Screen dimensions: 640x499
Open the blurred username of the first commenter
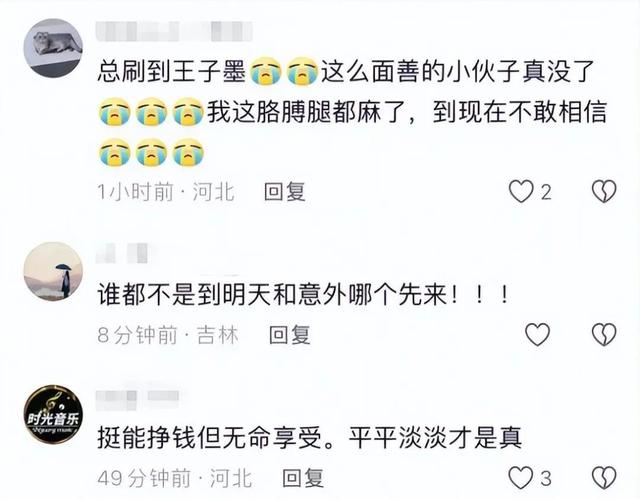coord(174,31)
